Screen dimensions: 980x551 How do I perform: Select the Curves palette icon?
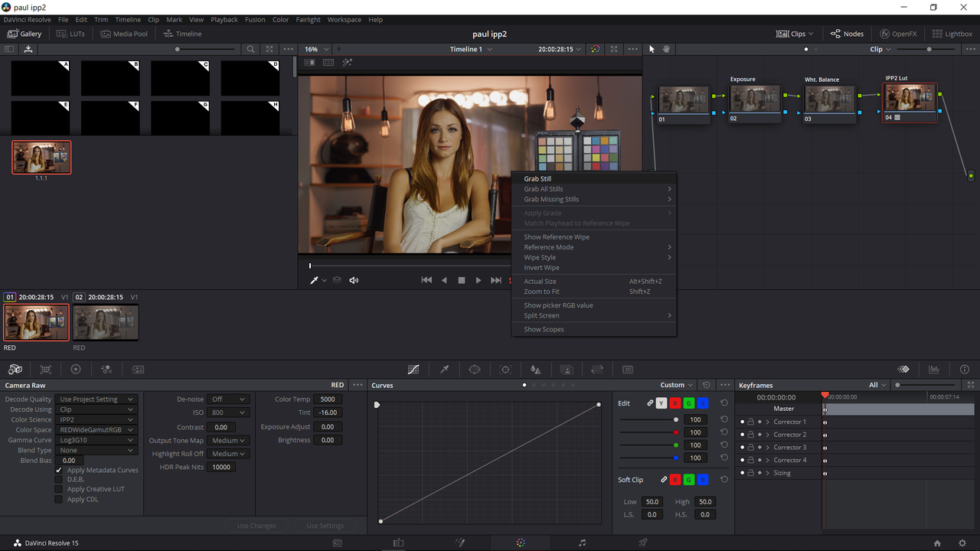pyautogui.click(x=413, y=369)
